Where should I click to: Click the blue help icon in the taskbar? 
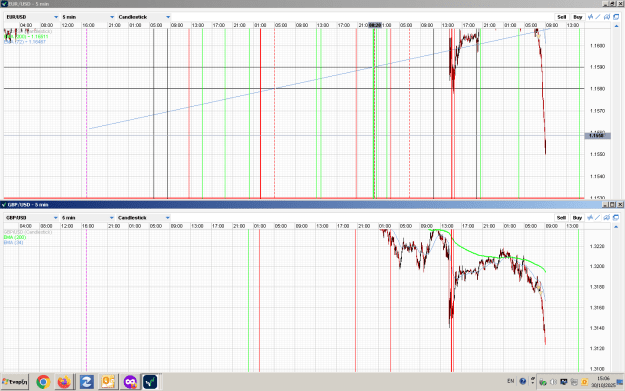[523, 381]
